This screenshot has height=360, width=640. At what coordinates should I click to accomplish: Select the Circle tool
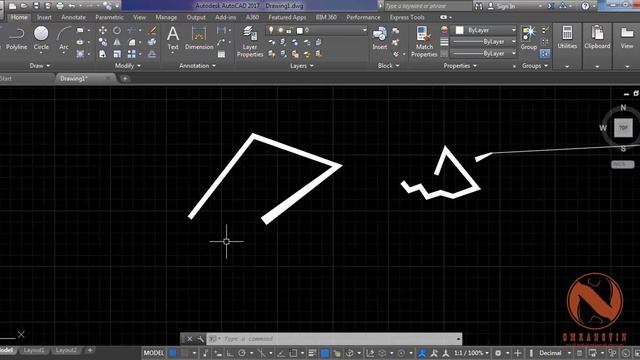coord(41,38)
